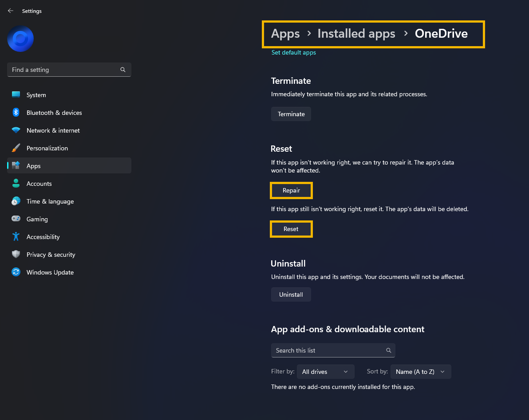This screenshot has height=420, width=529.
Task: Focus the Find a setting search box
Action: tap(69, 70)
